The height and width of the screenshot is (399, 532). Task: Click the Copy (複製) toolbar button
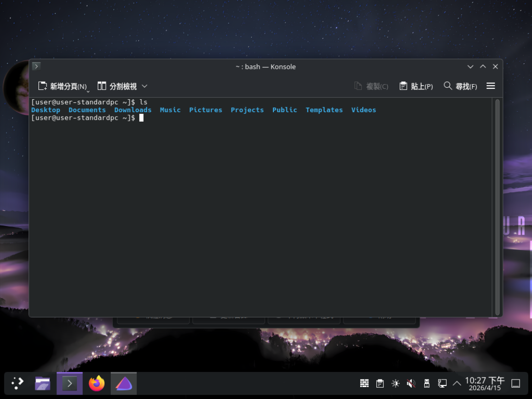pos(371,86)
